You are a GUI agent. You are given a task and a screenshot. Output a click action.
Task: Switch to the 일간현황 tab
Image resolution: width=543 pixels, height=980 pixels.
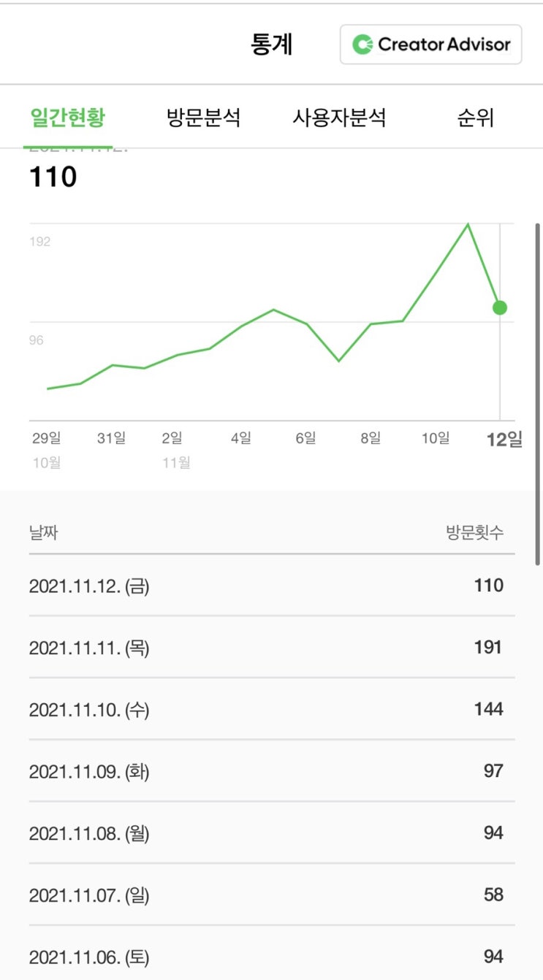tap(67, 118)
